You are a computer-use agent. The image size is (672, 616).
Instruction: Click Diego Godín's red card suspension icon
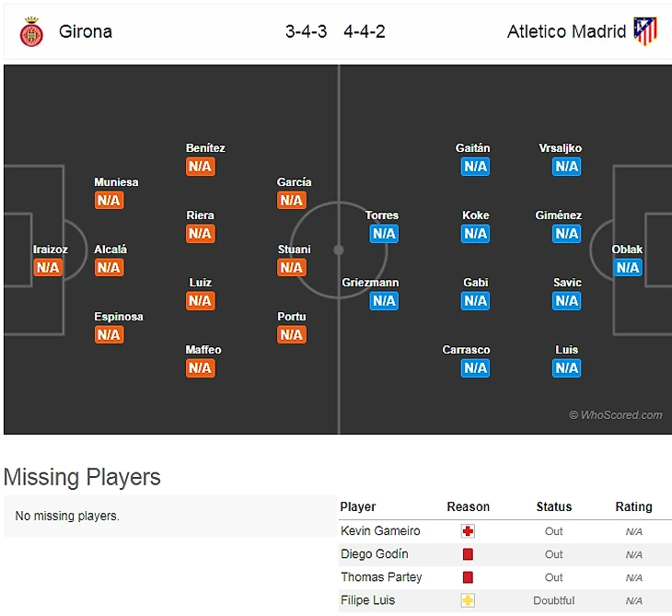468,554
